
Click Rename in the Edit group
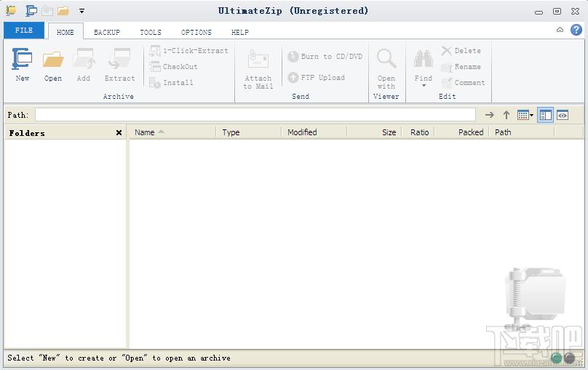461,67
